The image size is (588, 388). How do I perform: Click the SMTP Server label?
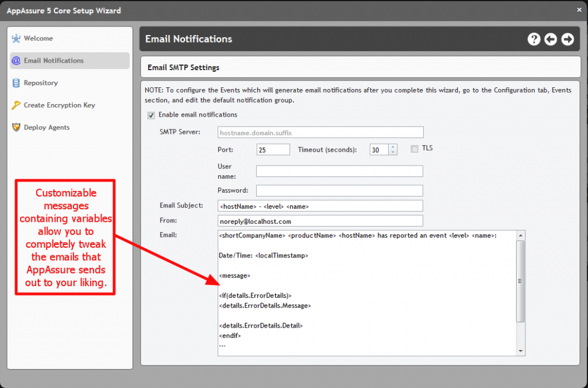pos(180,132)
